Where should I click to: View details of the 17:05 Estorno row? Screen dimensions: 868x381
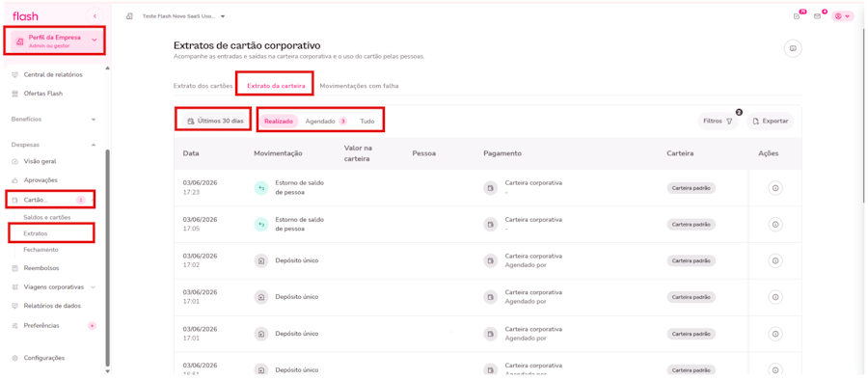pos(775,225)
